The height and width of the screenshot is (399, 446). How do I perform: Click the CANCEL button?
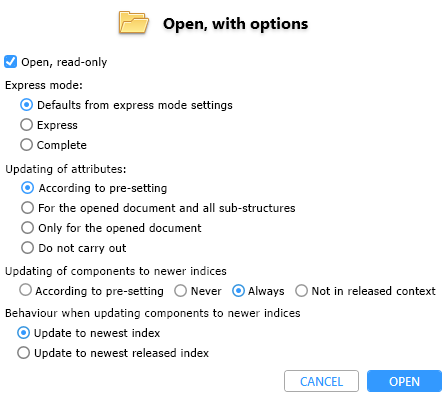coord(321,381)
